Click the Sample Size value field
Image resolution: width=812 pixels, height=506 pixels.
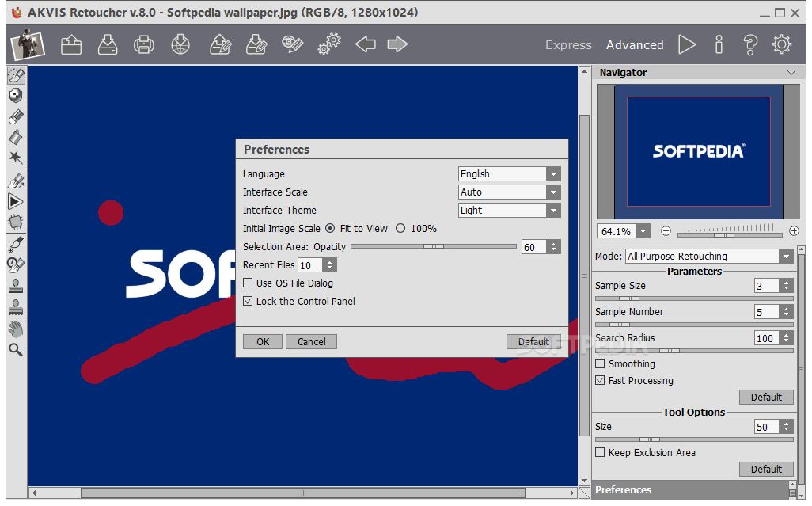click(767, 286)
